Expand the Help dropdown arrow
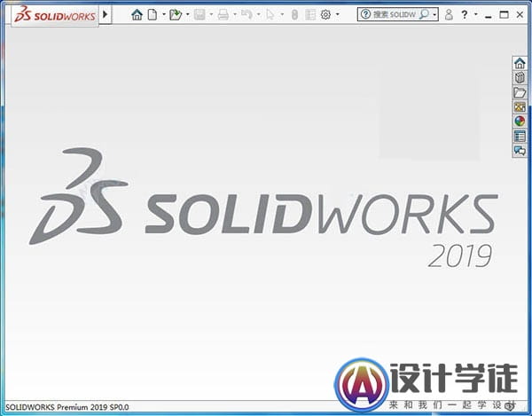Image resolution: width=532 pixels, height=416 pixels. point(475,14)
